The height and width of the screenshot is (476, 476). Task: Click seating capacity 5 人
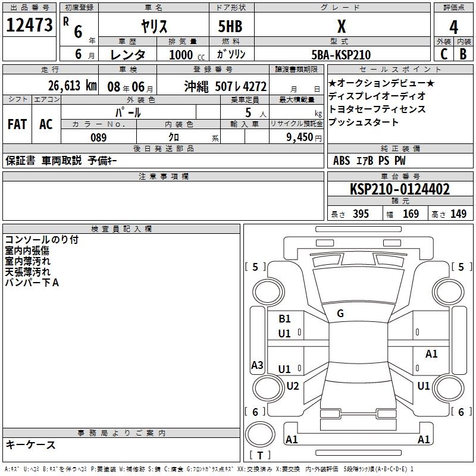pos(256,113)
